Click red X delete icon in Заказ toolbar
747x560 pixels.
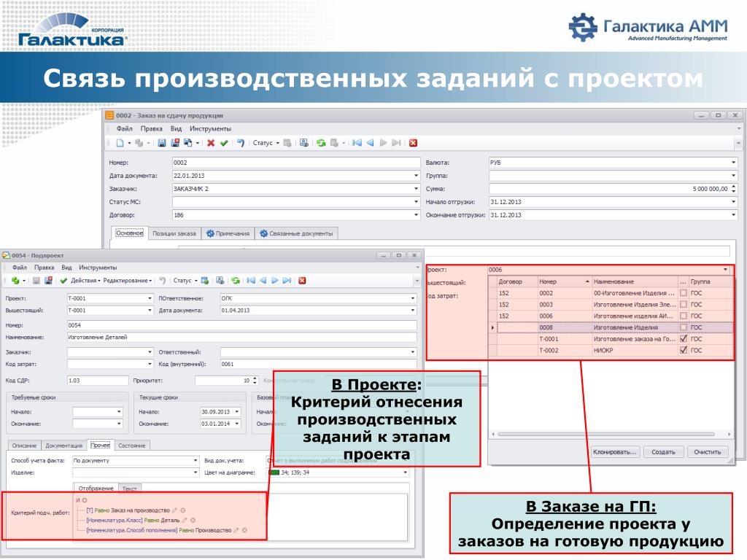click(x=211, y=143)
